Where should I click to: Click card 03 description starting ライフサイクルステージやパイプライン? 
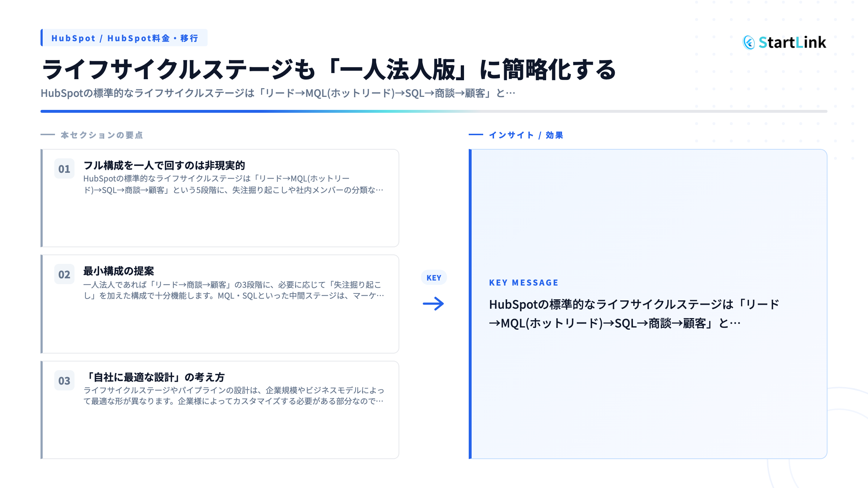click(x=234, y=396)
